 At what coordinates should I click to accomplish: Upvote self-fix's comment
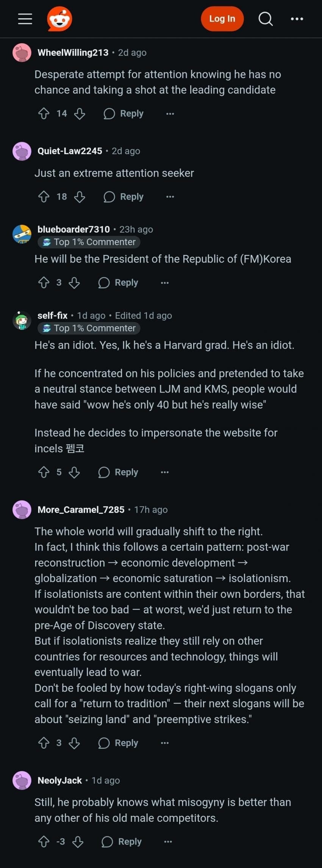[x=44, y=472]
